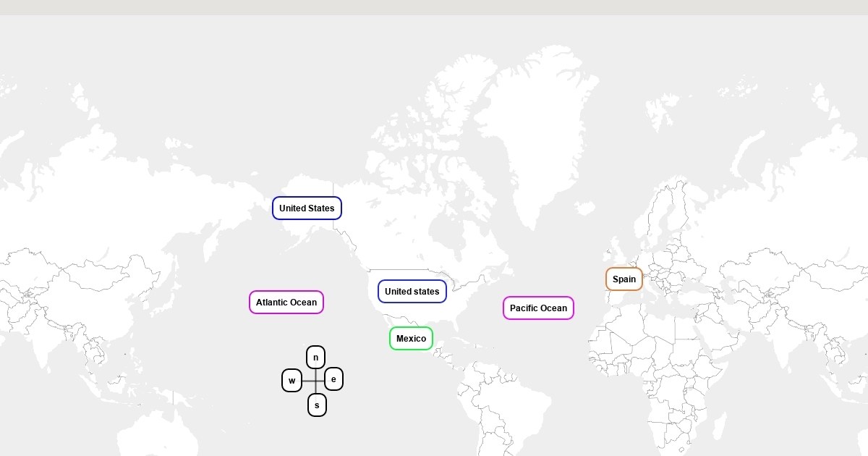Select the east 'e' compass marker

tap(333, 379)
